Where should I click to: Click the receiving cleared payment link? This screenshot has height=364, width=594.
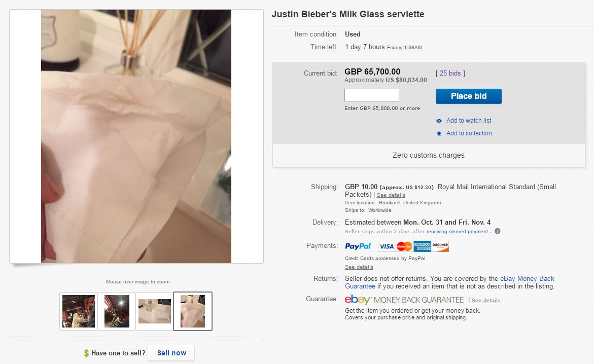[457, 232]
